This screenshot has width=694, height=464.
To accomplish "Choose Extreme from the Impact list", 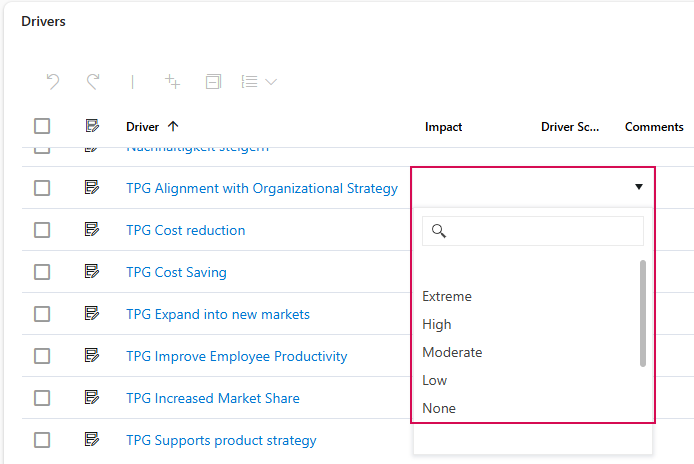I will coord(447,296).
